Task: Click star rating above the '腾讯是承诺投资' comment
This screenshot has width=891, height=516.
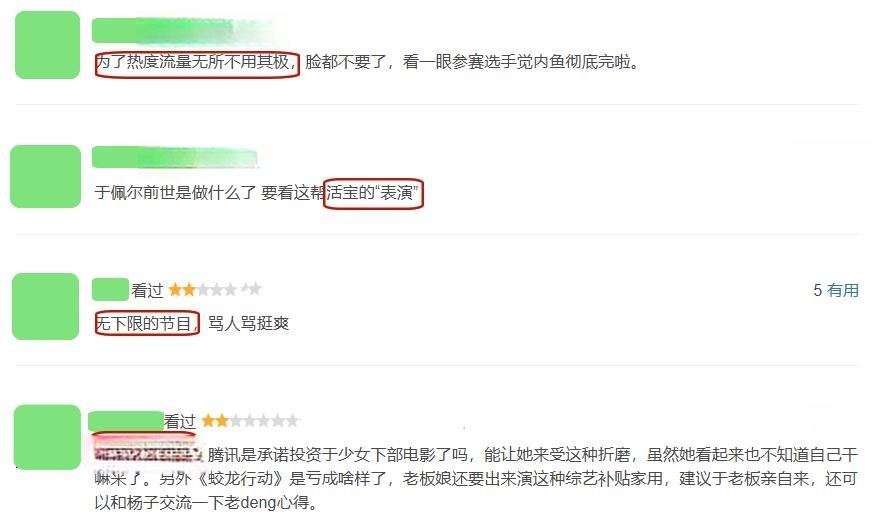Action: tap(250, 421)
